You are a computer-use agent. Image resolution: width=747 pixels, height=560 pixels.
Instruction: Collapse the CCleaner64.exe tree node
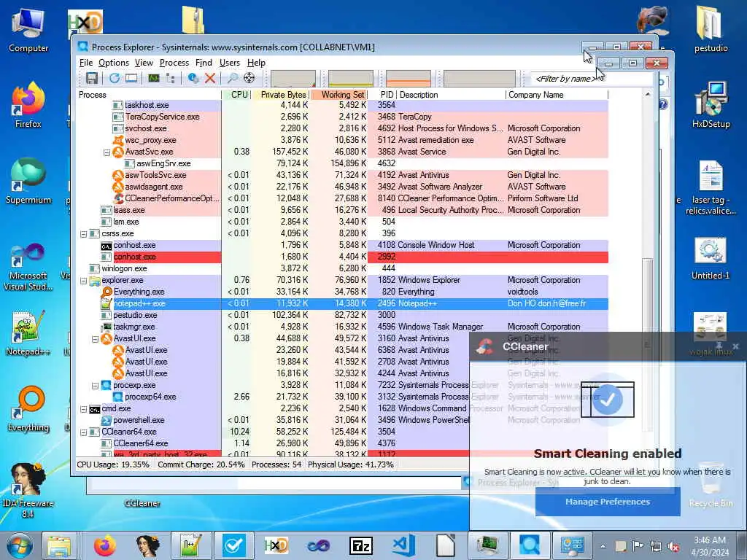pos(83,432)
